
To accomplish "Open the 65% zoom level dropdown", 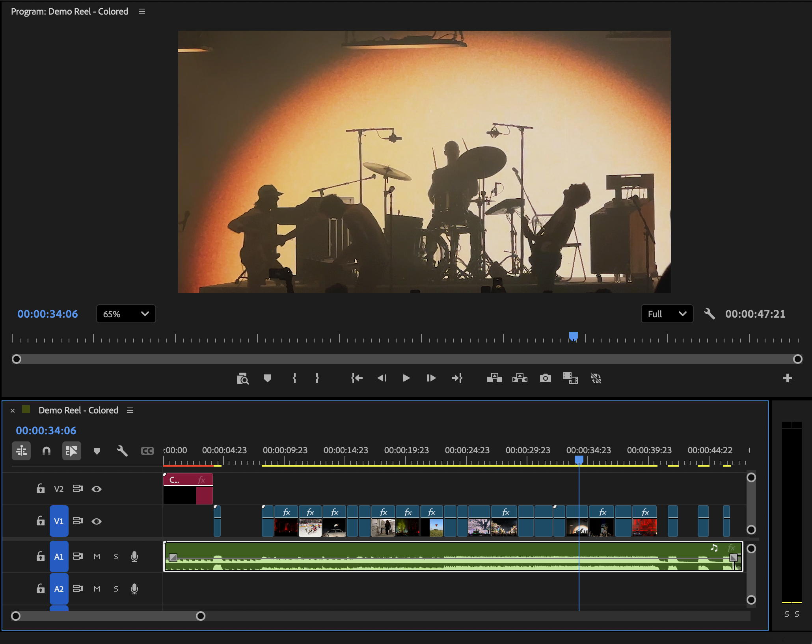I will click(126, 314).
